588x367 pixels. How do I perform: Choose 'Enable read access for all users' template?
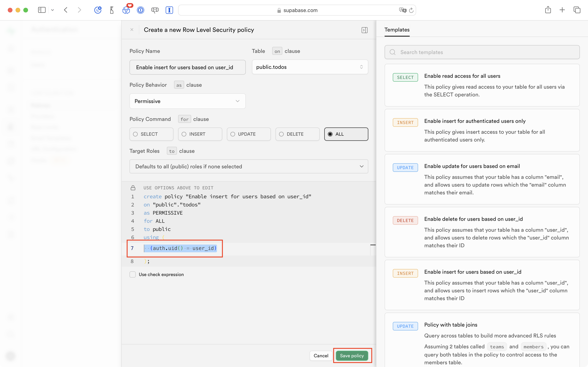click(482, 85)
